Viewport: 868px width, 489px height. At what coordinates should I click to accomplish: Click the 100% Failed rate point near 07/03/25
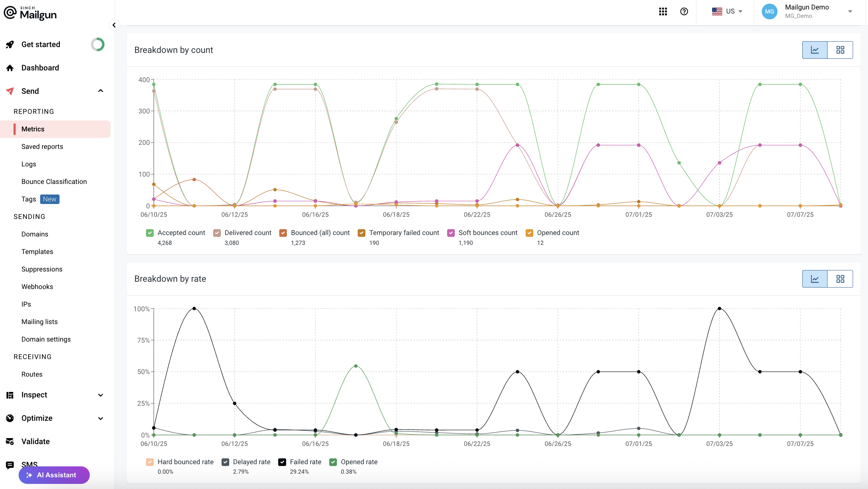(x=719, y=309)
